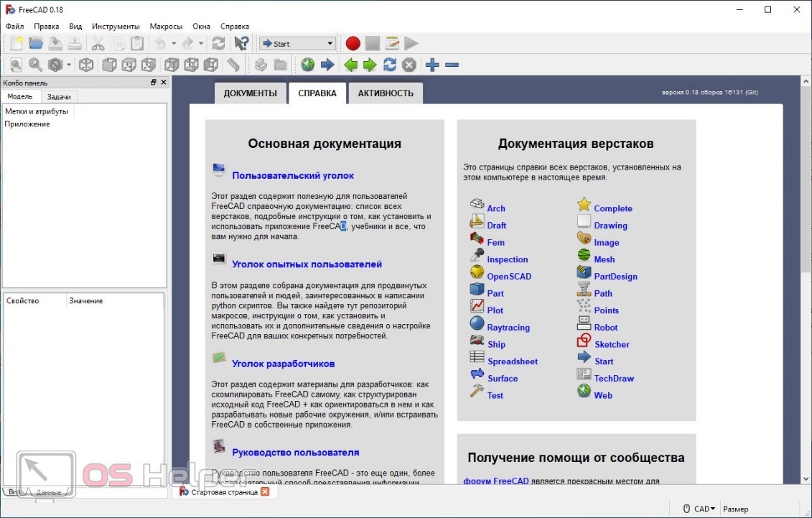812x518 pixels.
Task: Expand the Redo history dropdown arrow
Action: (x=201, y=44)
